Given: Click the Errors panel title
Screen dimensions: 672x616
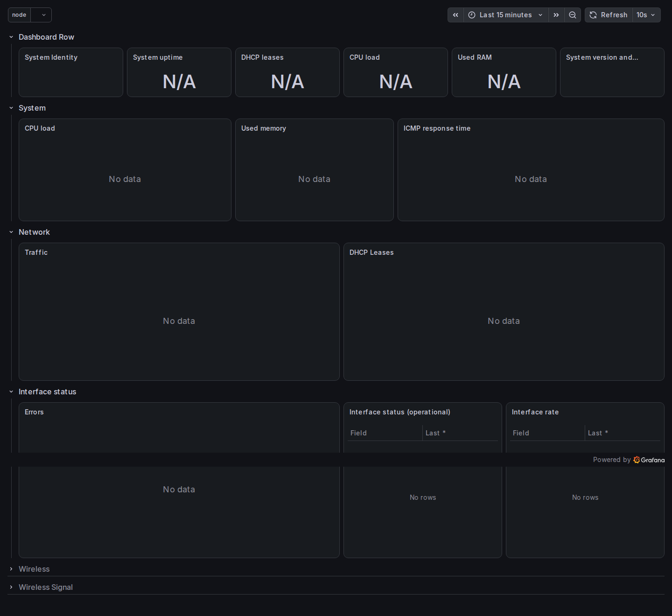Looking at the screenshot, I should (x=34, y=412).
